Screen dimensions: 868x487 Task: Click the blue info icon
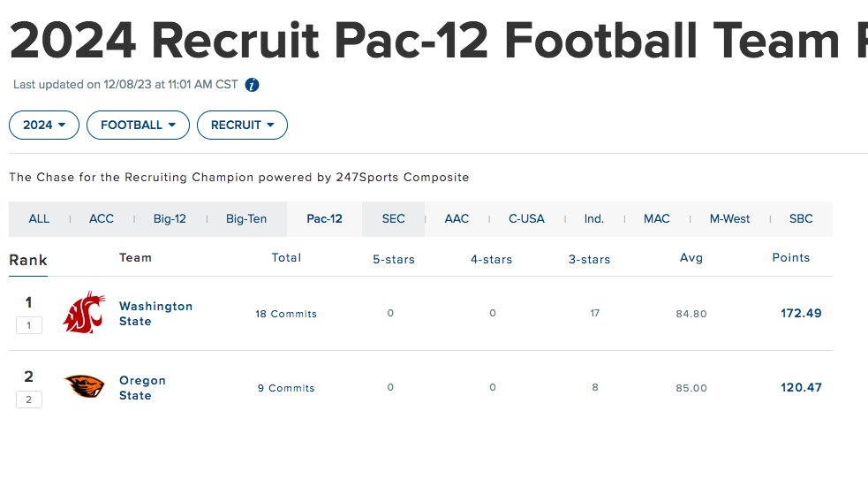pyautogui.click(x=252, y=85)
